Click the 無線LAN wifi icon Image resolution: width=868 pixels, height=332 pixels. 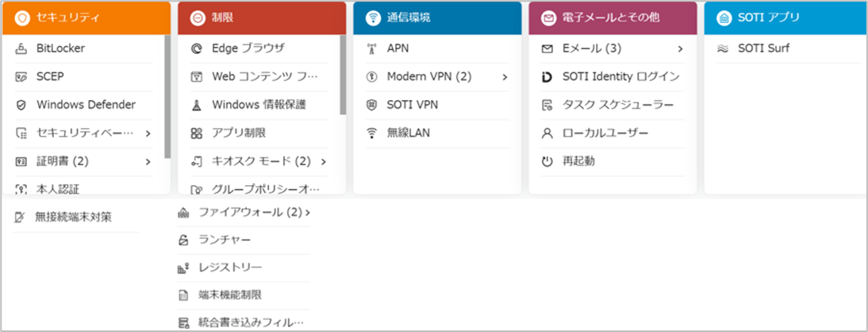(x=371, y=133)
